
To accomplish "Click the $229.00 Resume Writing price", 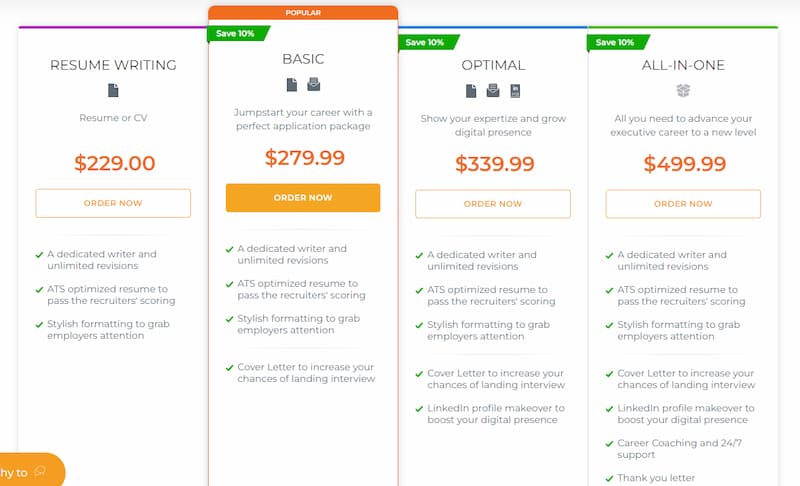I will (114, 163).
